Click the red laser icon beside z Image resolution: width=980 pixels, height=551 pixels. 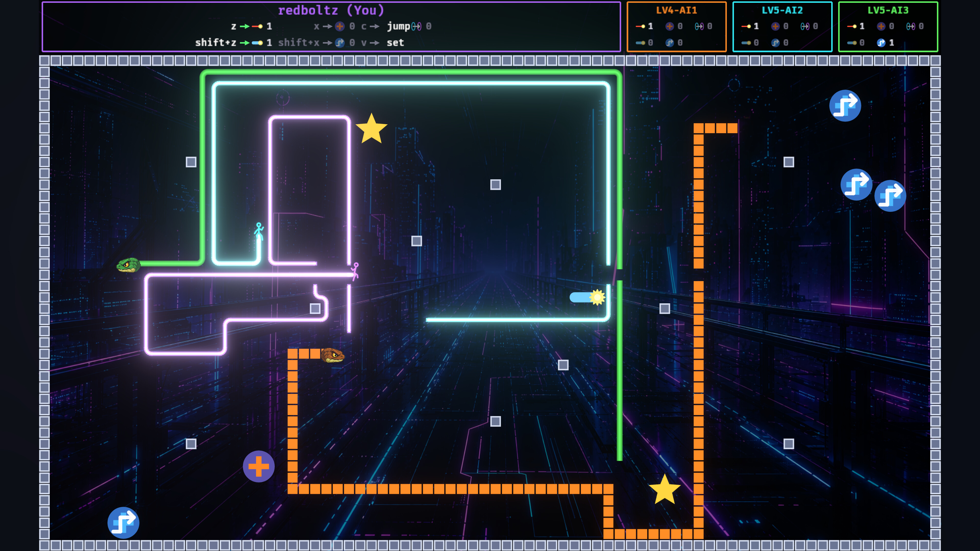click(x=257, y=26)
